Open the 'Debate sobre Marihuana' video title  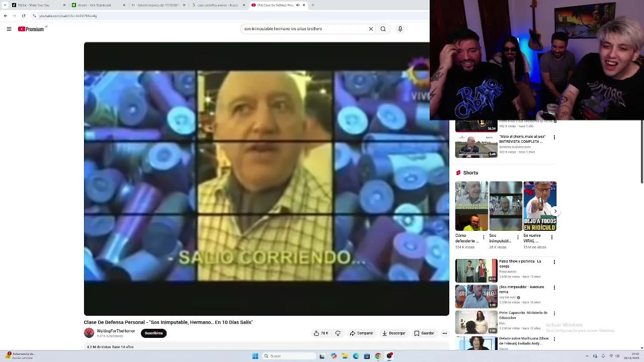524,341
